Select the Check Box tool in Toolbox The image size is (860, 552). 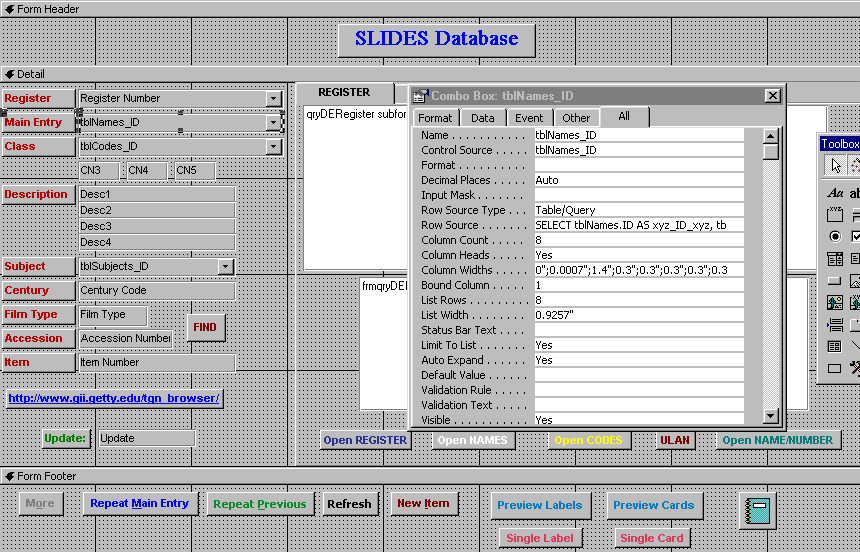pyautogui.click(x=855, y=236)
